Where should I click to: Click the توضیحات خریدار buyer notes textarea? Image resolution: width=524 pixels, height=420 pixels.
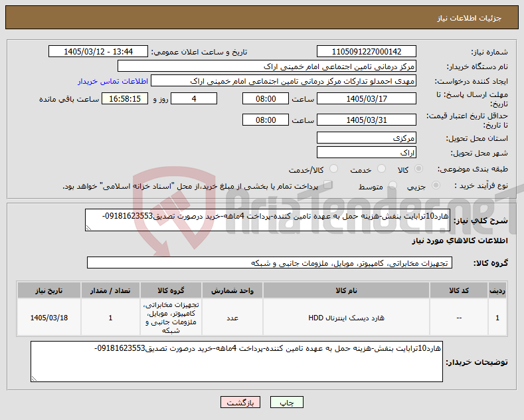[x=236, y=362]
